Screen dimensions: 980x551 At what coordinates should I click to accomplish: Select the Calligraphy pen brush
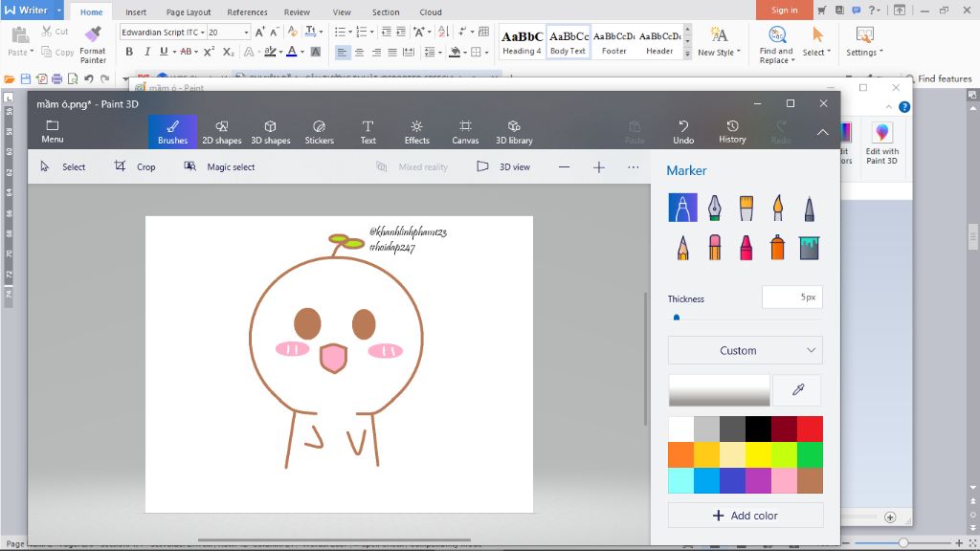click(714, 208)
